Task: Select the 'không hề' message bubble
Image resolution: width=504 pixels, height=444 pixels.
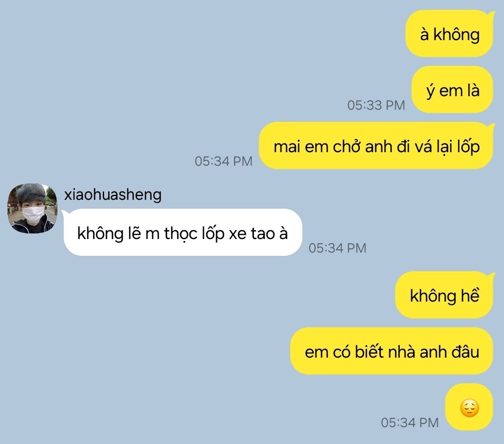Action: point(444,295)
